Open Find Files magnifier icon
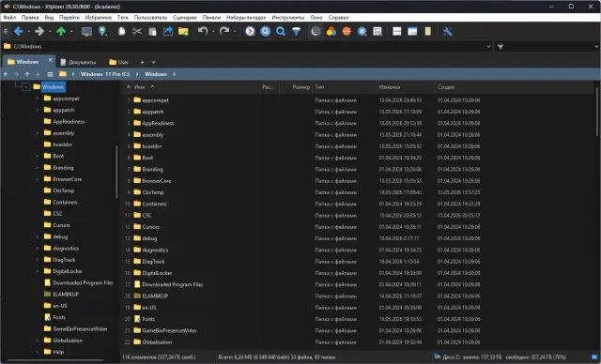Image resolution: width=601 pixels, height=364 pixels. (x=281, y=31)
